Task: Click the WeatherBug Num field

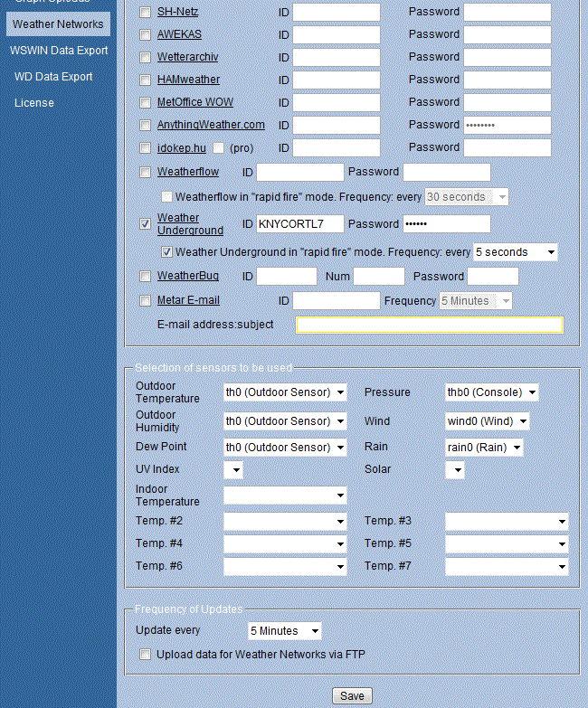Action: point(379,277)
